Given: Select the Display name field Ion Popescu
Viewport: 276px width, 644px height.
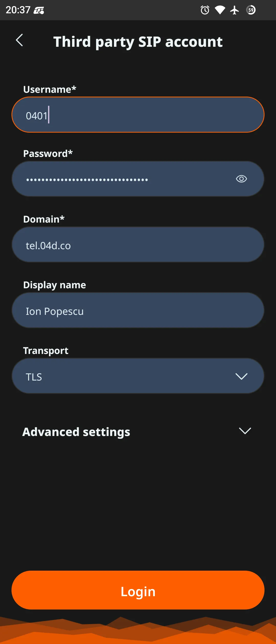Looking at the screenshot, I should pos(138,310).
